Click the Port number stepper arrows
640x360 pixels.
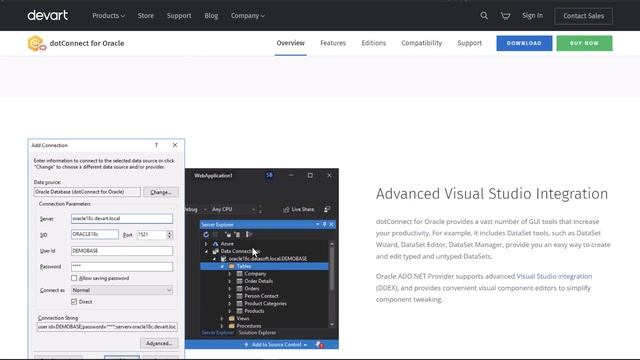169,235
